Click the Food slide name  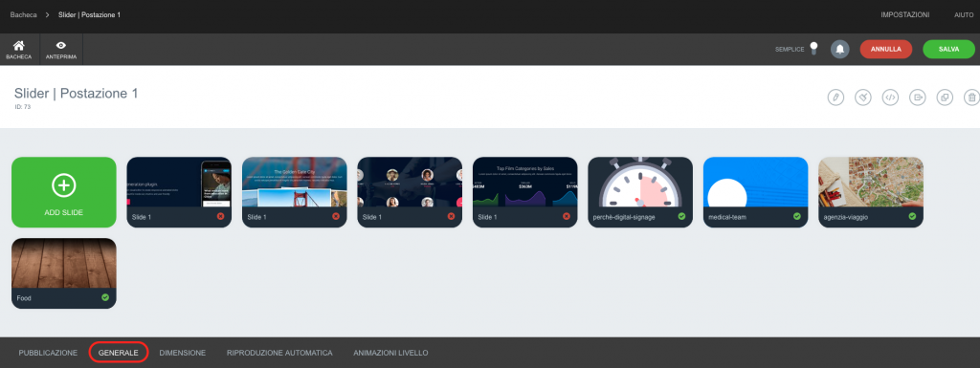pyautogui.click(x=24, y=298)
